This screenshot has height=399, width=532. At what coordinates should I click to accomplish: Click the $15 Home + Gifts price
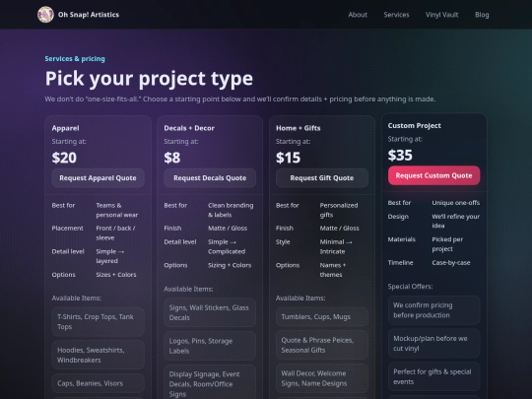[288, 158]
